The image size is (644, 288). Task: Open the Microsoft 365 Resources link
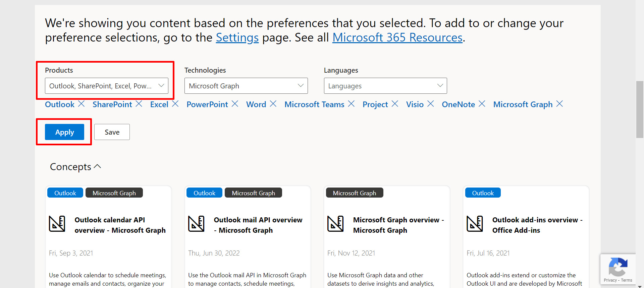(397, 38)
